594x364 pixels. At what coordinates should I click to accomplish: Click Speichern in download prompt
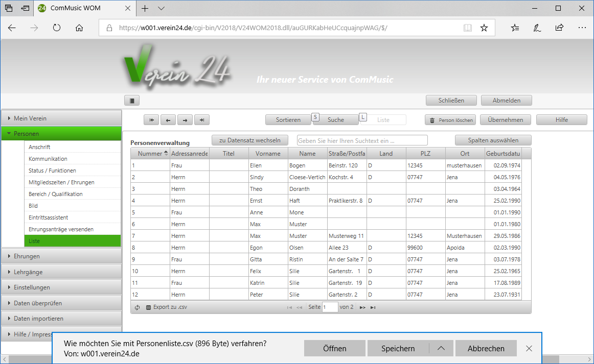click(398, 349)
